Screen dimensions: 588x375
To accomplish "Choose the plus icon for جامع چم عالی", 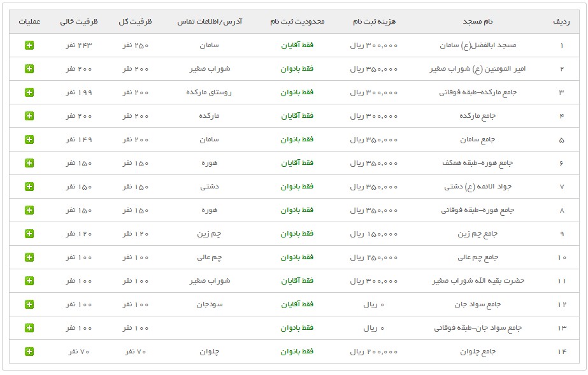I will pos(29,257).
